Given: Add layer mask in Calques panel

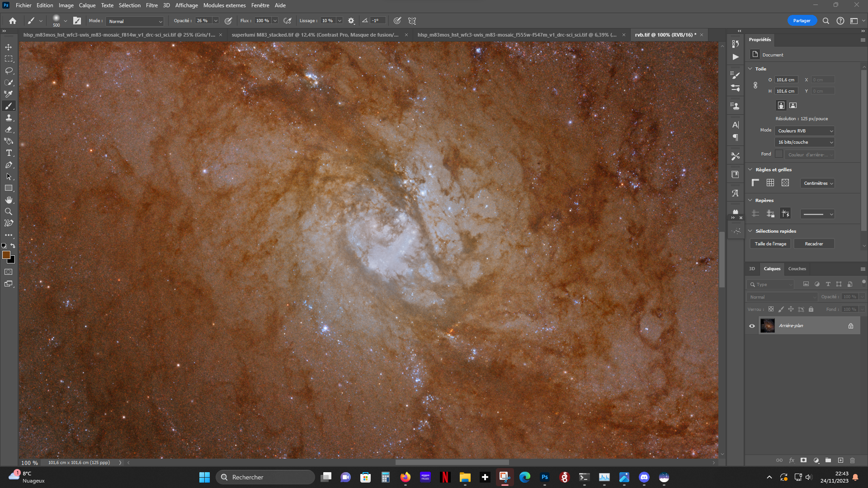Looking at the screenshot, I should coord(803,460).
